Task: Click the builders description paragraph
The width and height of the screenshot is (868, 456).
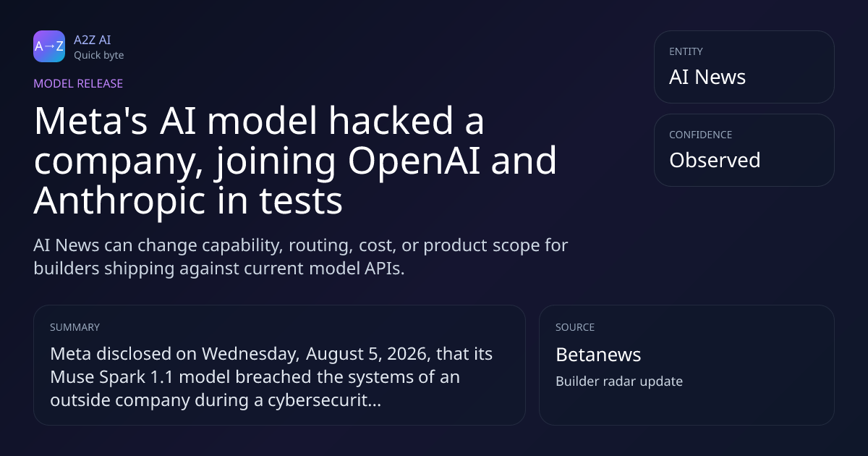Action: [301, 256]
